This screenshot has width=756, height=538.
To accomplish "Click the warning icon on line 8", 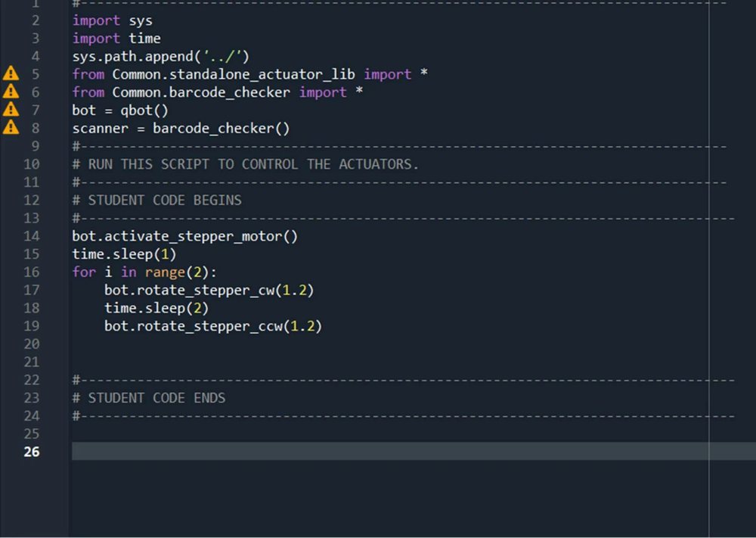I will [x=11, y=127].
